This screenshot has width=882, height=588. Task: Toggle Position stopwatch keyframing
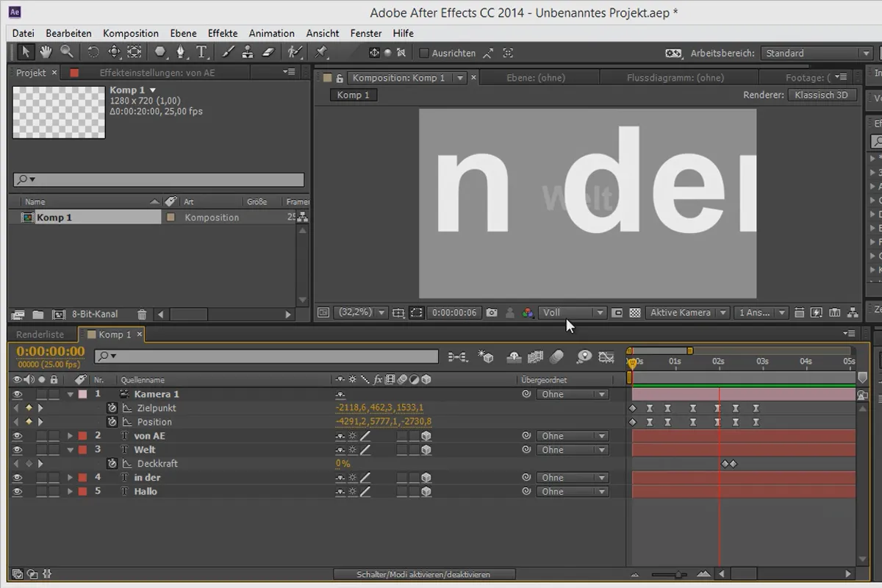click(112, 422)
